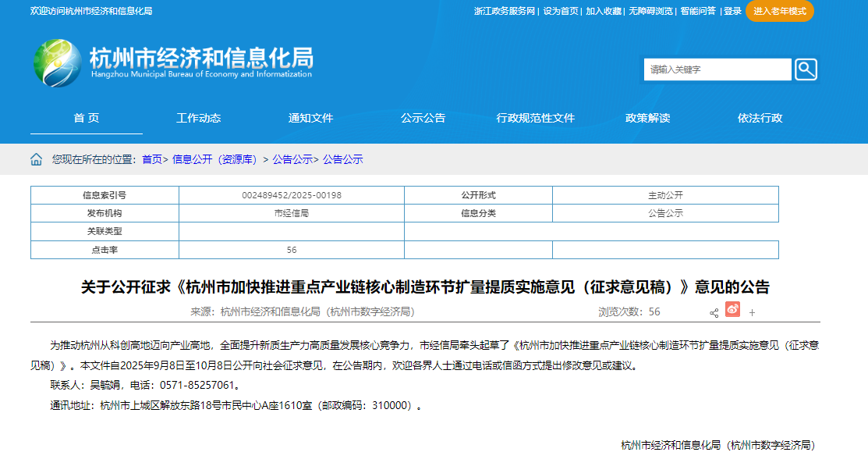This screenshot has width=868, height=452.
Task: Click the plus icon for more sharing
Action: point(752,312)
